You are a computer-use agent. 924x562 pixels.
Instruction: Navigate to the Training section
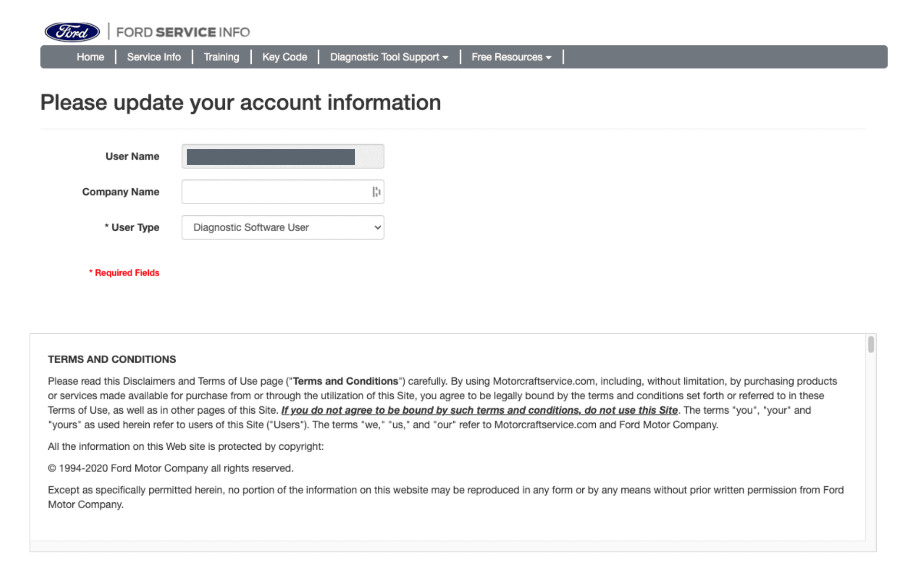pos(221,57)
